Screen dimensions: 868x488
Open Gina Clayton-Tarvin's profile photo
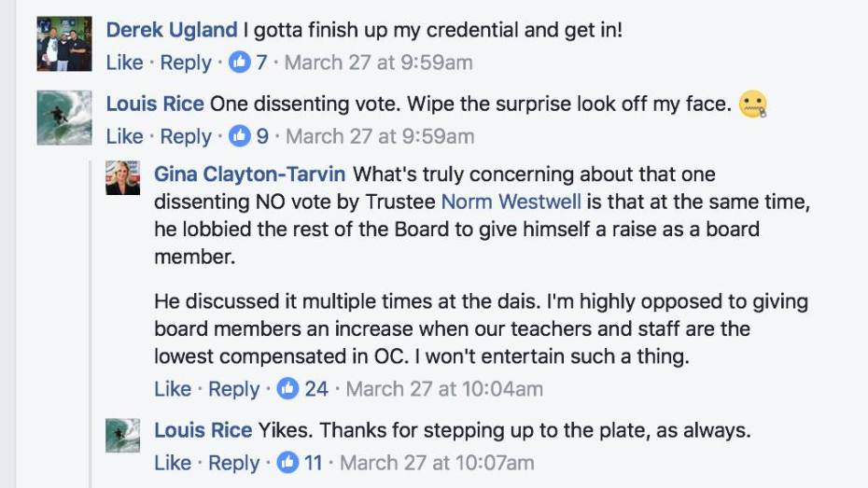click(123, 177)
